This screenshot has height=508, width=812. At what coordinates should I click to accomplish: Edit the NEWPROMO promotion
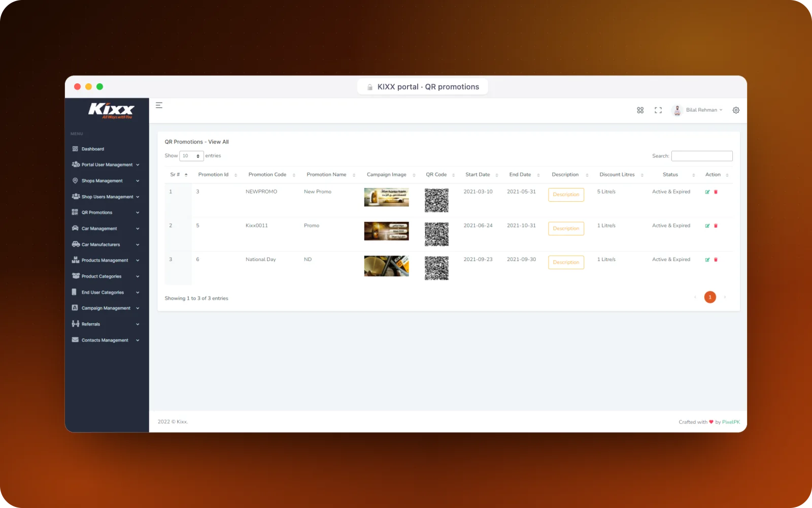[x=707, y=192]
